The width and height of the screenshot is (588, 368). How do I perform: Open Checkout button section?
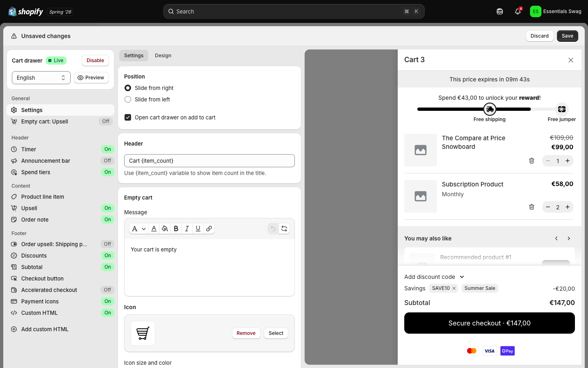[x=60, y=278]
